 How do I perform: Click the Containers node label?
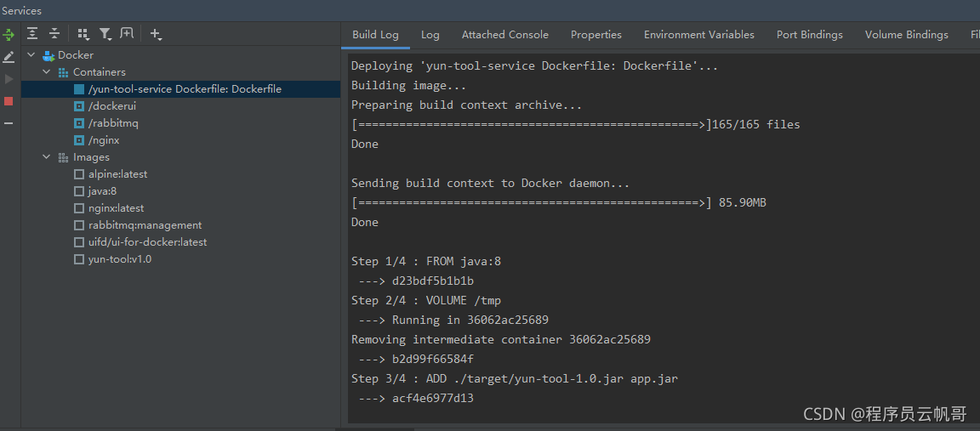tap(100, 72)
